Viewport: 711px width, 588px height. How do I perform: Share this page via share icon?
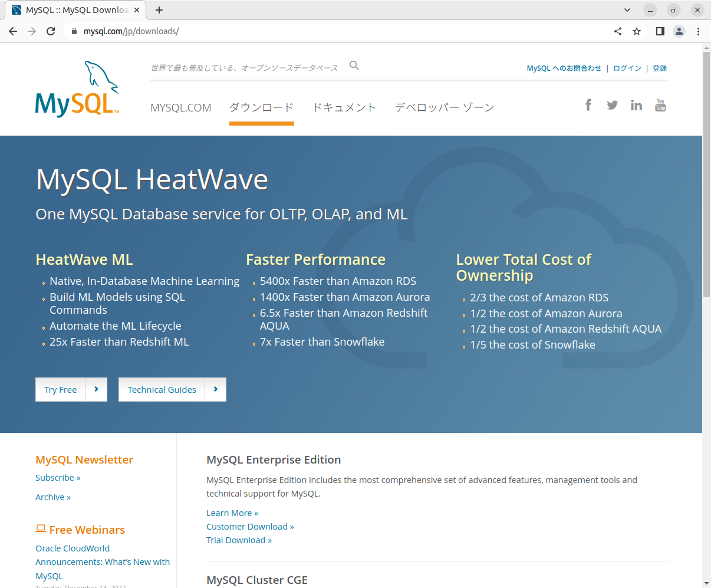(618, 31)
